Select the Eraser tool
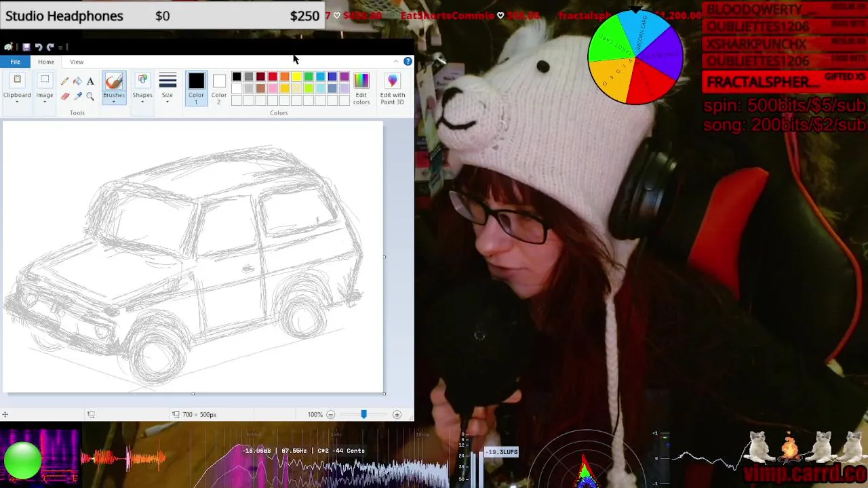The width and height of the screenshot is (868, 488). point(65,97)
